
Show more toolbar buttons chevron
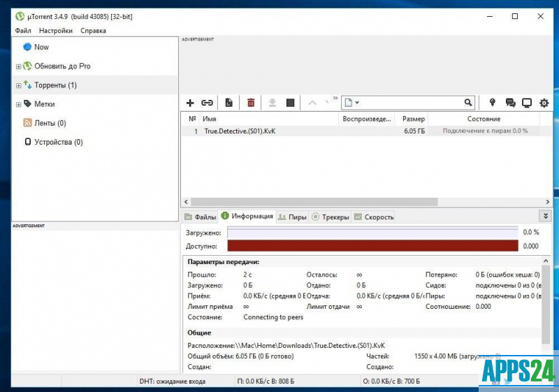[x=335, y=98]
